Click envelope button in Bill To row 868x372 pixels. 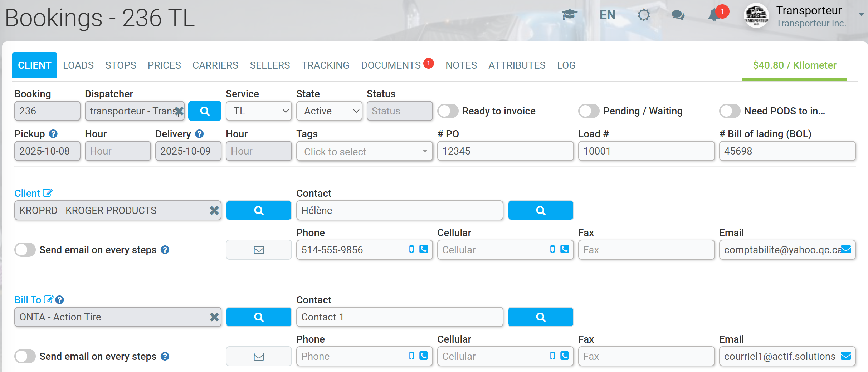(259, 356)
